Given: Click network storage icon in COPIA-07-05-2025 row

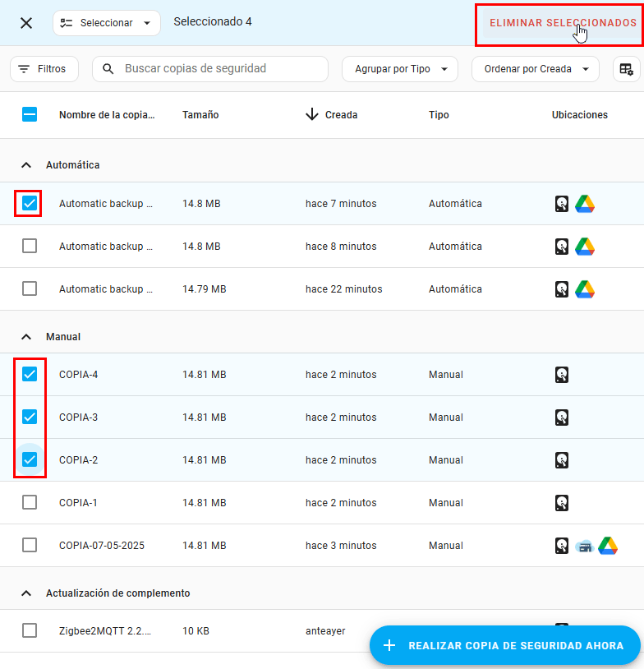Looking at the screenshot, I should tap(584, 546).
